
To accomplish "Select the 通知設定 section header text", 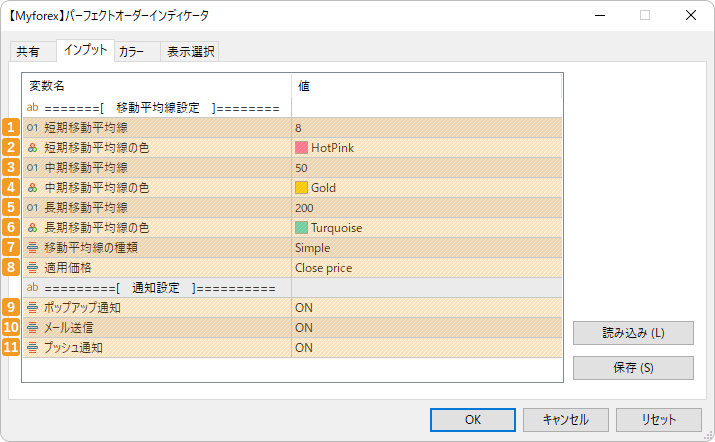I will [x=160, y=288].
